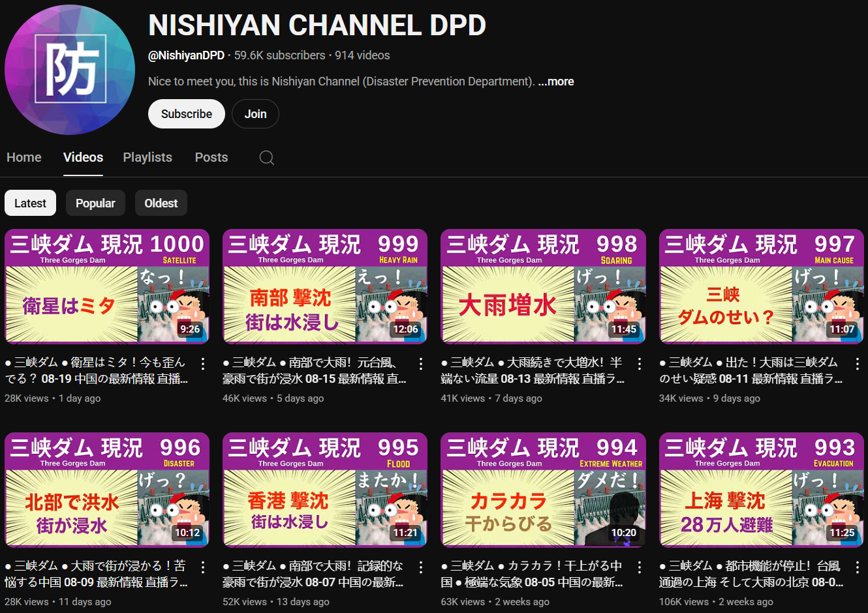
Task: Click the '914 videos' count text
Action: 362,55
